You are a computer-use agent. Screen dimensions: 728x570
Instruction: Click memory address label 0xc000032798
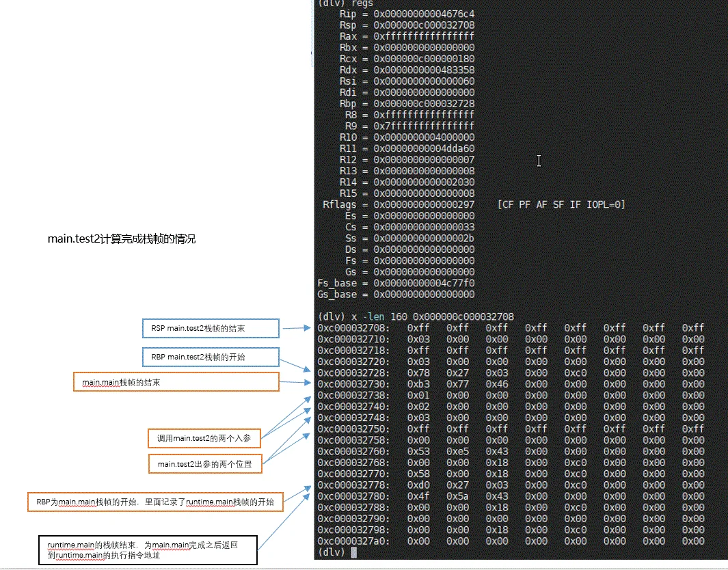point(353,530)
